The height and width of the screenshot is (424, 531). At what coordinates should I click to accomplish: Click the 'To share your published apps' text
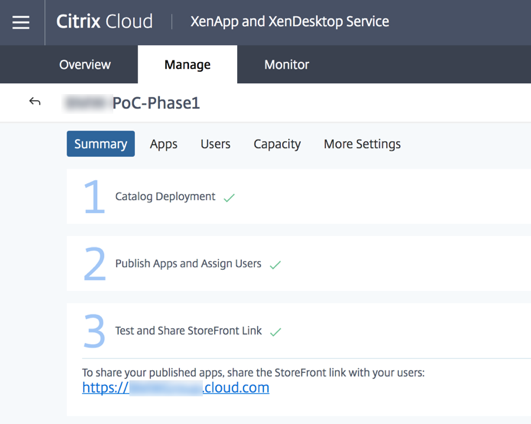253,373
